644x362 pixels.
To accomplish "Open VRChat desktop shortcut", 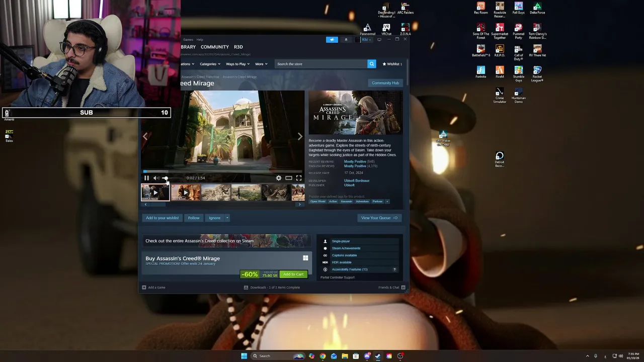I will tap(386, 29).
